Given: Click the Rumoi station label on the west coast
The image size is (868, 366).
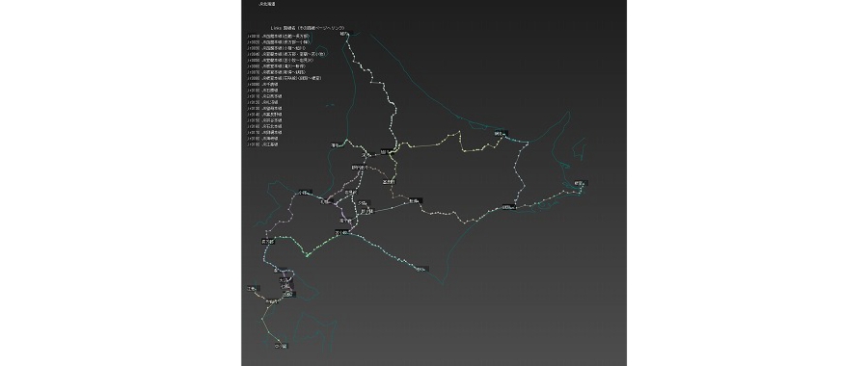Looking at the screenshot, I should pyautogui.click(x=336, y=145).
